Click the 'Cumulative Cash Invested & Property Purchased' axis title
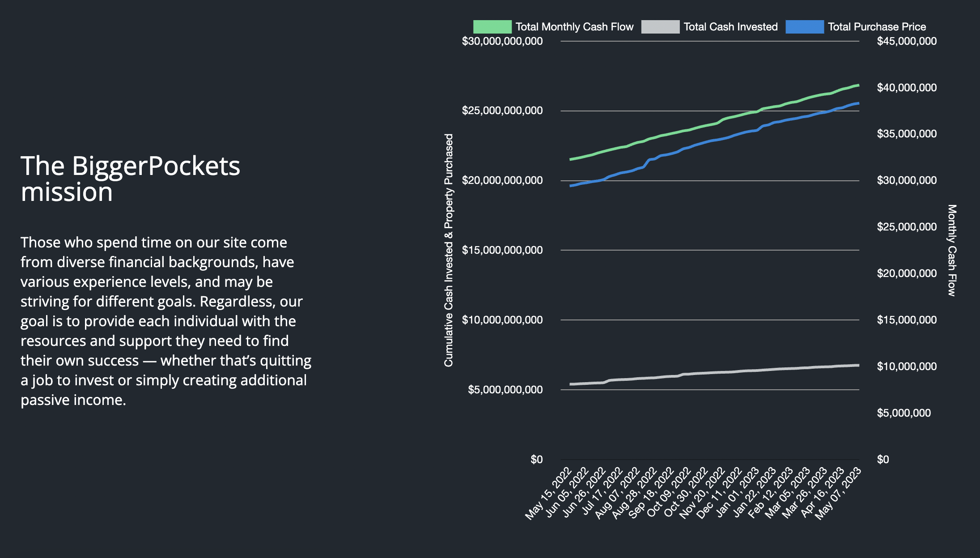Image resolution: width=980 pixels, height=558 pixels. pyautogui.click(x=449, y=250)
